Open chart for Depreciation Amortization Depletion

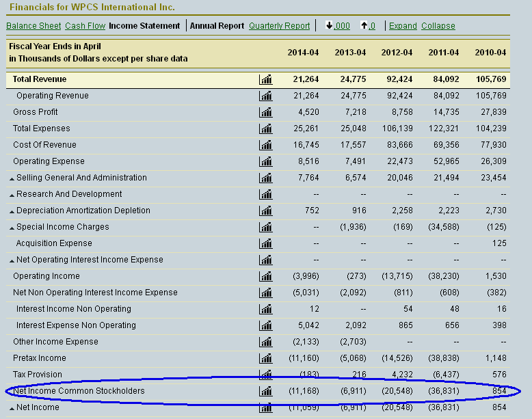[x=266, y=211]
